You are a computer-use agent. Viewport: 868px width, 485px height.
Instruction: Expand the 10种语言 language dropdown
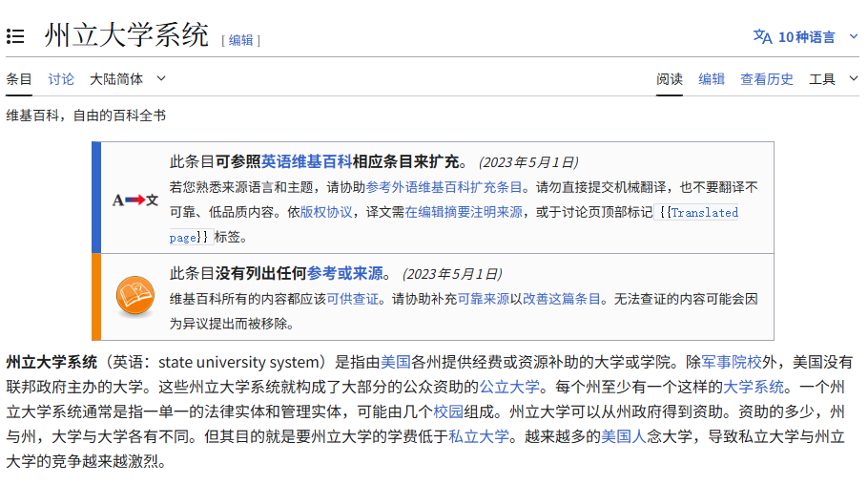click(805, 37)
